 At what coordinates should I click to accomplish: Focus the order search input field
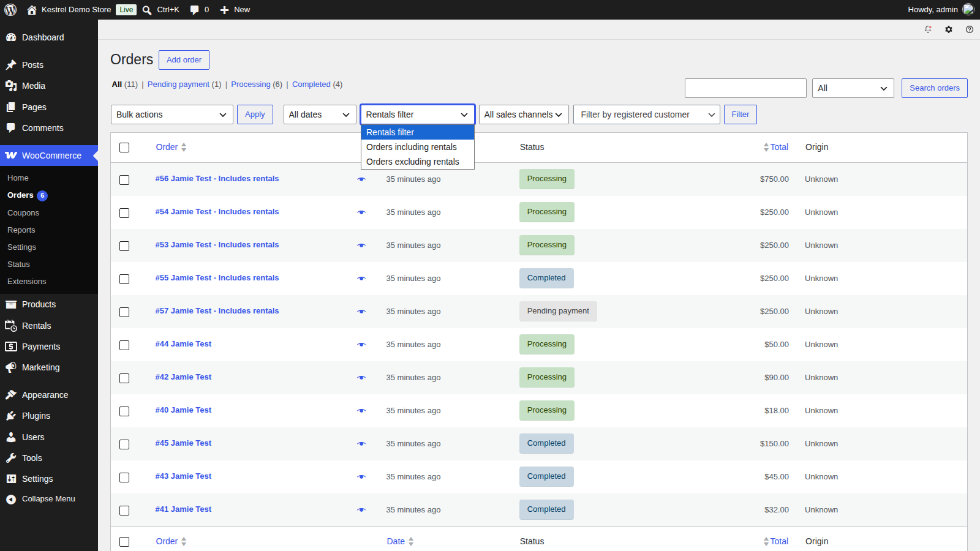click(745, 88)
